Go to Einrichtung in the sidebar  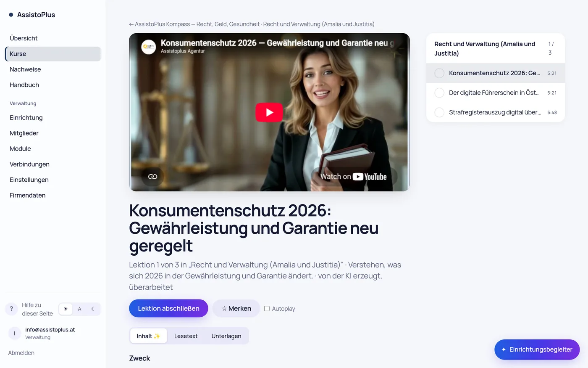(53, 118)
